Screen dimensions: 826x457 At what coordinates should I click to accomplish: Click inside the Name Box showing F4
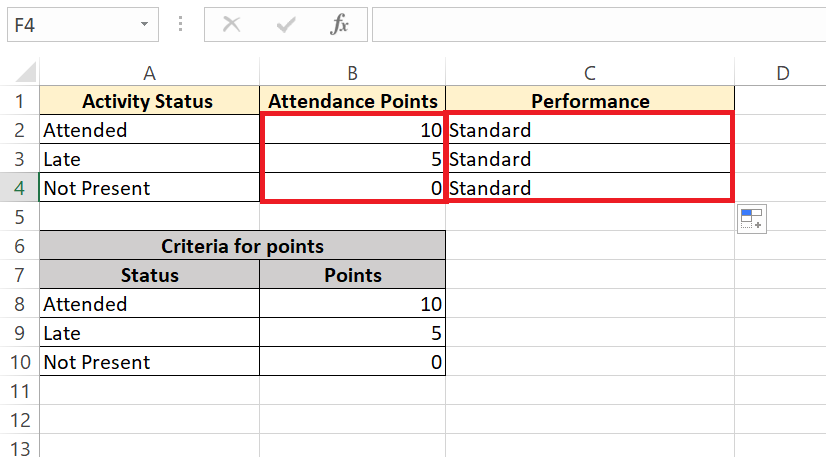pyautogui.click(x=74, y=25)
